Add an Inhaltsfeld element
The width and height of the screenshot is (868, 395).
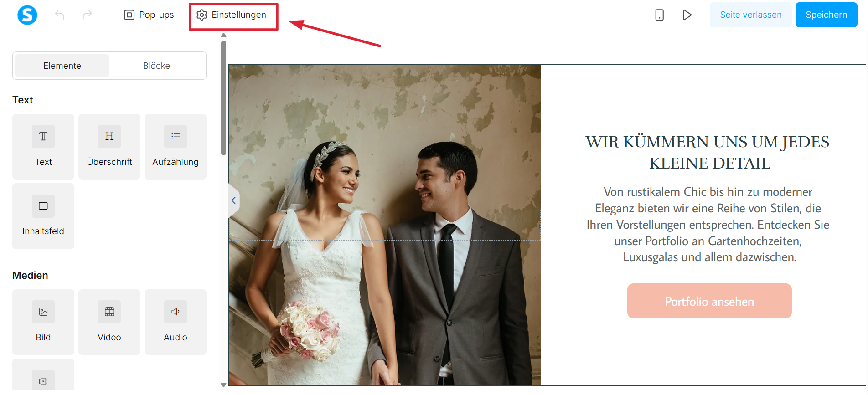tap(43, 216)
